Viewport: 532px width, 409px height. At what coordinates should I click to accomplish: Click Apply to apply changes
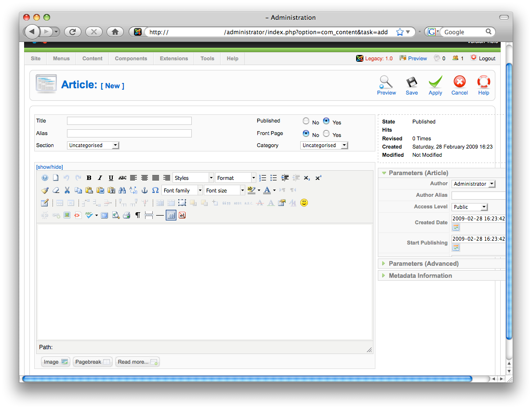(435, 85)
